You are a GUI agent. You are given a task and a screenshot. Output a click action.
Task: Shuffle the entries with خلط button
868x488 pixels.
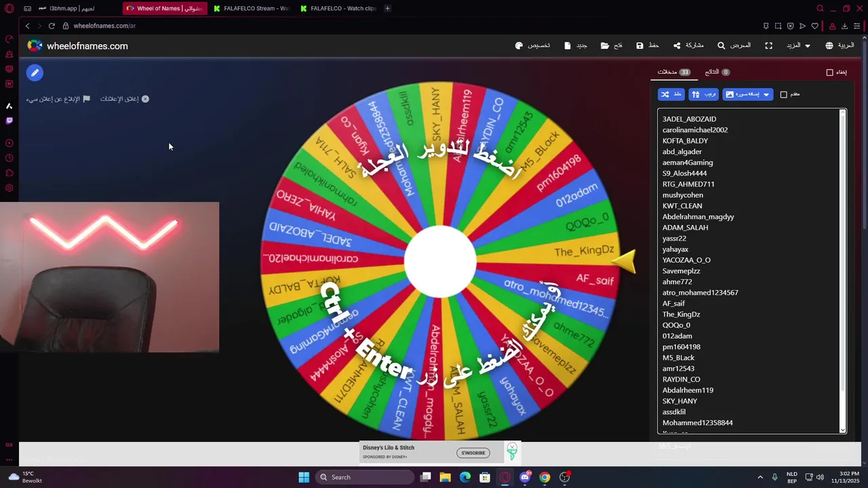[671, 94]
